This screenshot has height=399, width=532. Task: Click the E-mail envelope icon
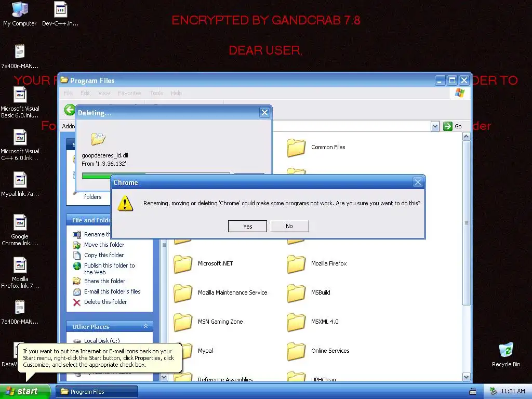[x=77, y=292]
